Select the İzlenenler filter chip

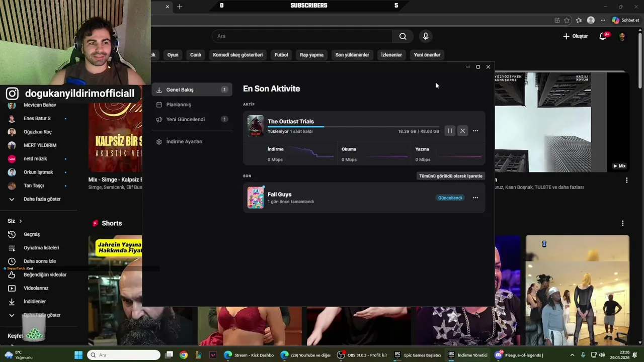point(391,55)
